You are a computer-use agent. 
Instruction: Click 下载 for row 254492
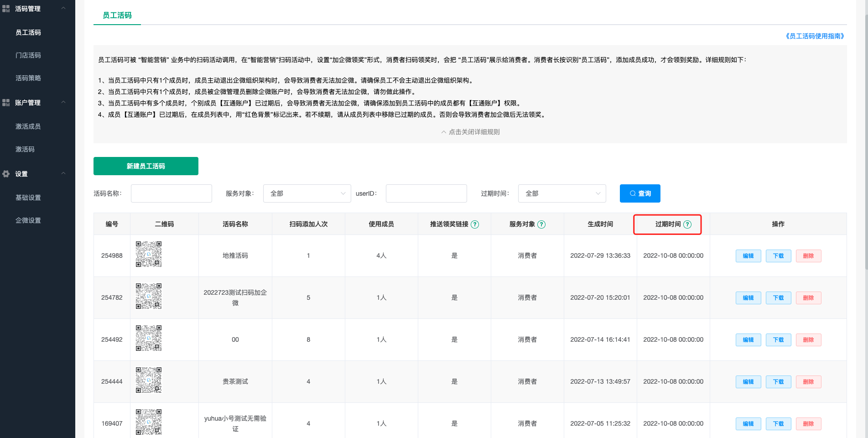(779, 340)
